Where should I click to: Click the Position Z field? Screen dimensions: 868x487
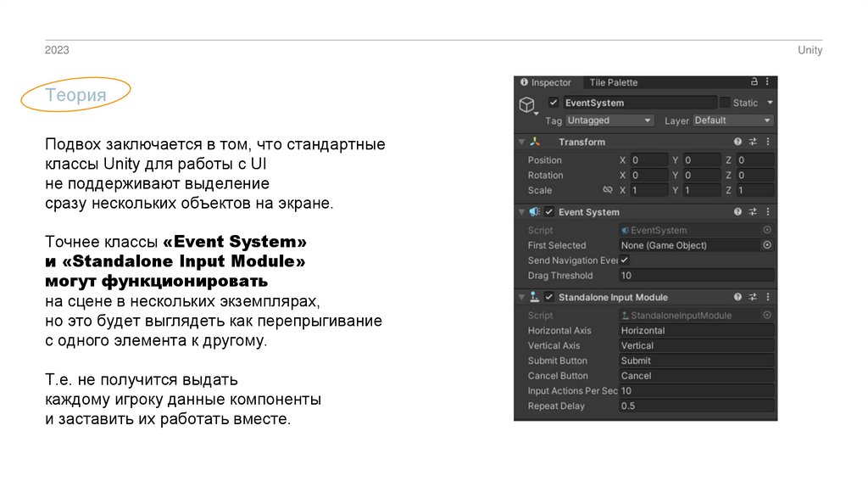click(x=754, y=160)
